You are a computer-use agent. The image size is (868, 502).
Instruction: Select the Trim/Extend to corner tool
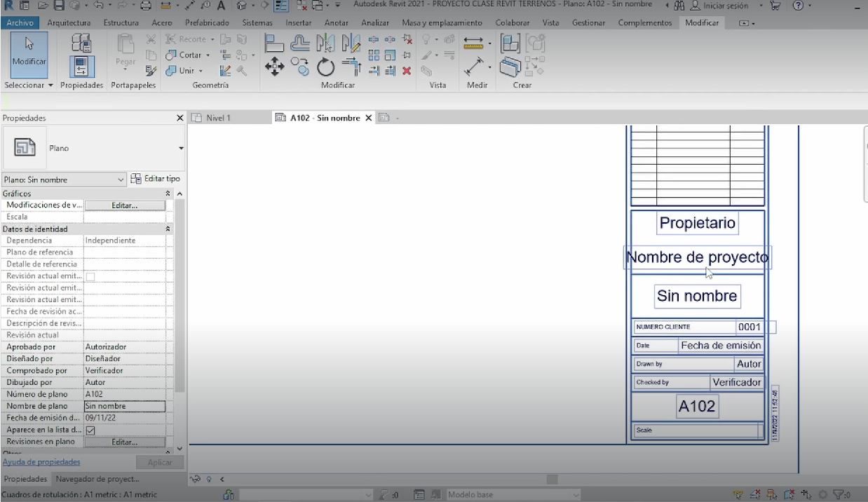pyautogui.click(x=351, y=67)
